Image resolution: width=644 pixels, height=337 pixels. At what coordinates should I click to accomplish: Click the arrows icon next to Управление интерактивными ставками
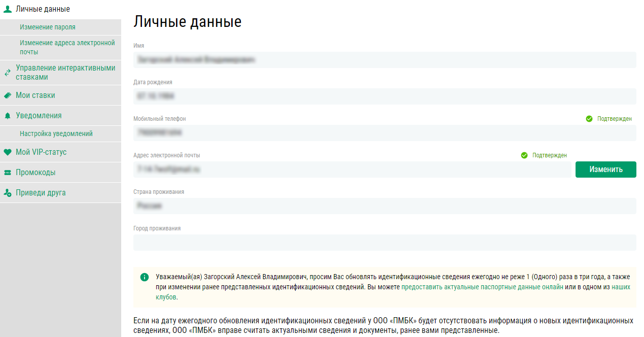(x=7, y=73)
